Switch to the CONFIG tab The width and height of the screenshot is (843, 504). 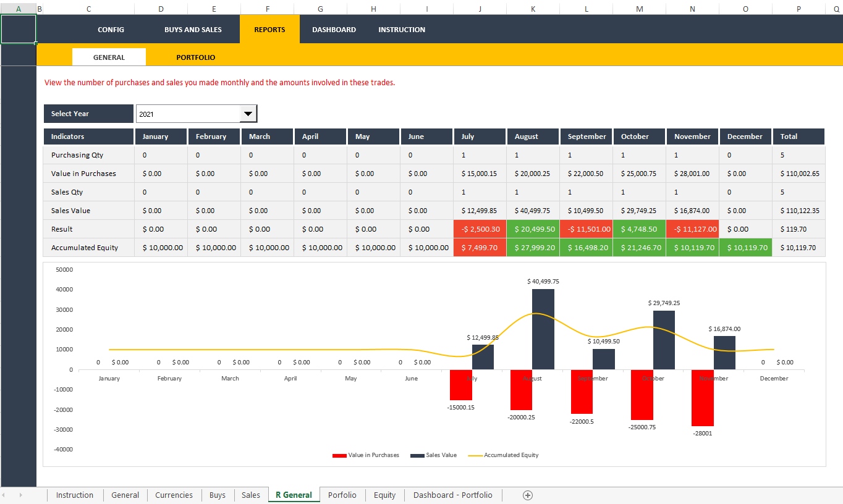[x=111, y=29]
